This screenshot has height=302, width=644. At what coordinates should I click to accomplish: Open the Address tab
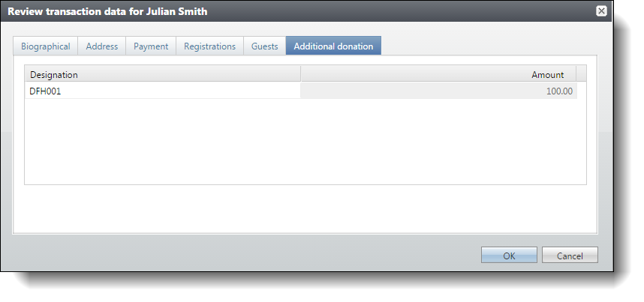pos(102,46)
